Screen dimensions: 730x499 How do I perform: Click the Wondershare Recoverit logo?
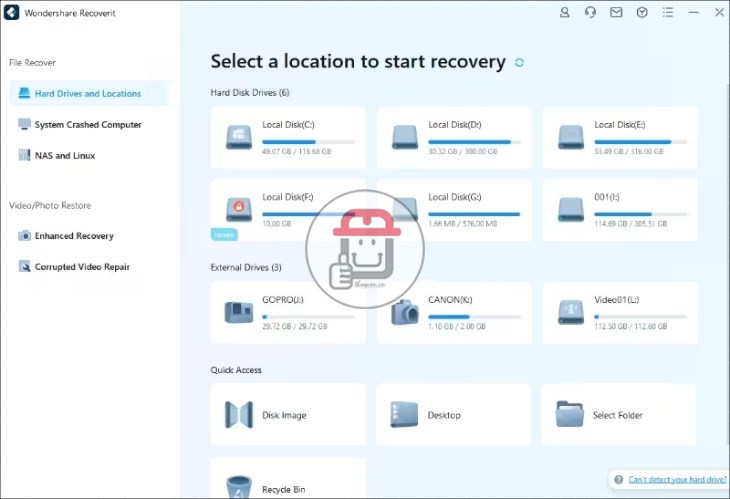coord(12,13)
